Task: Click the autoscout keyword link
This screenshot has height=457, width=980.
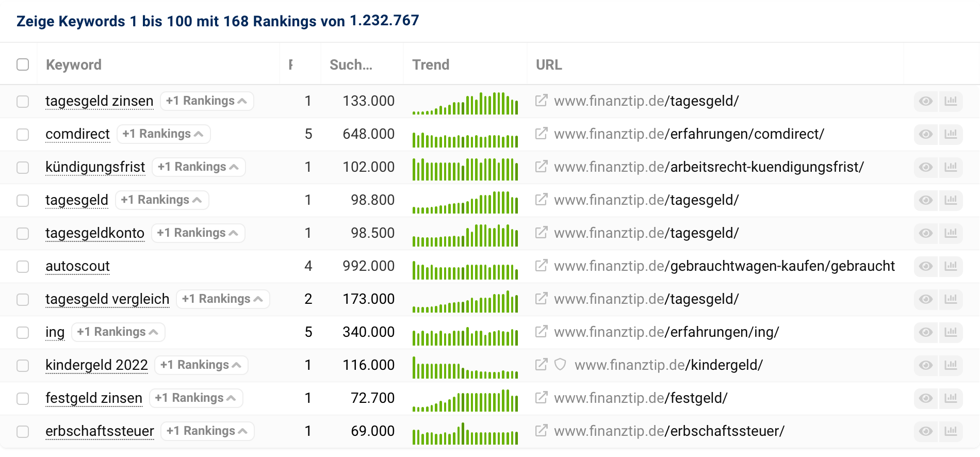Action: click(77, 266)
